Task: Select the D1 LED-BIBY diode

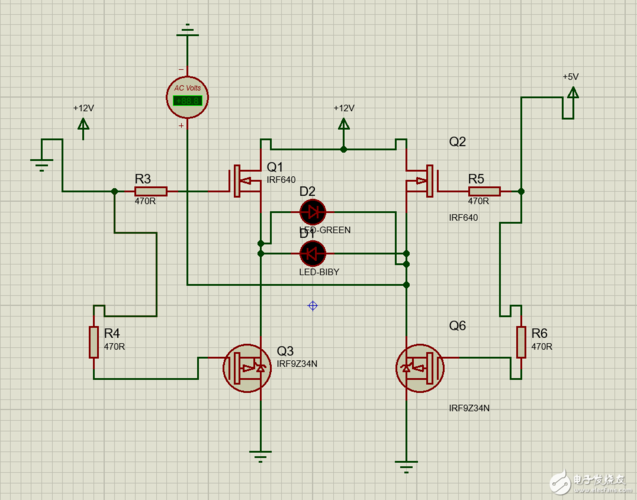Action: coord(312,253)
